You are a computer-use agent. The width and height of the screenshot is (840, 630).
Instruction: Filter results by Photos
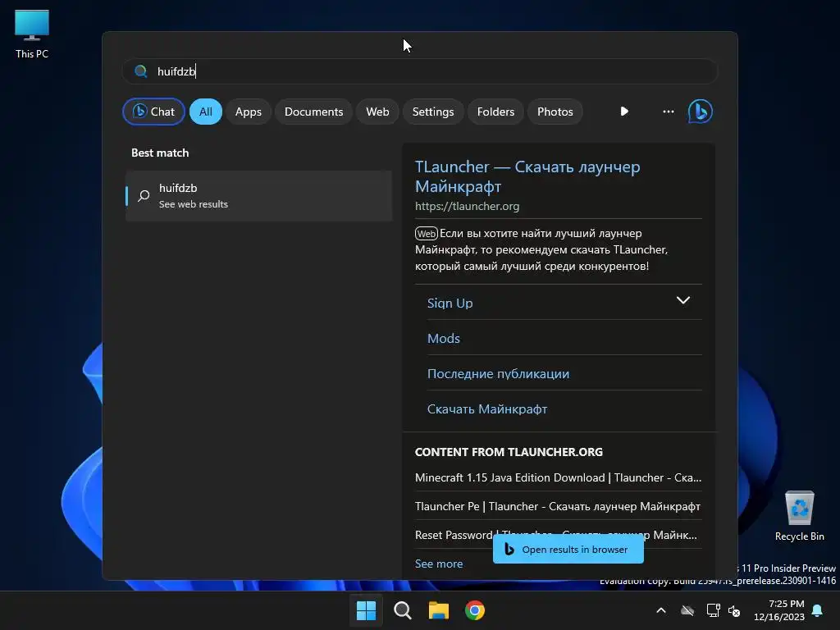point(555,112)
